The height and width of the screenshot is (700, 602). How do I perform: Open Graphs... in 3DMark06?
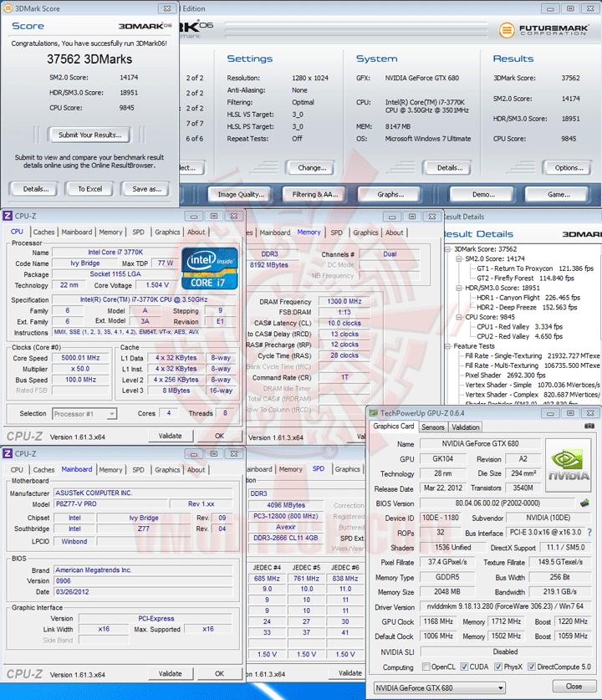(x=390, y=195)
